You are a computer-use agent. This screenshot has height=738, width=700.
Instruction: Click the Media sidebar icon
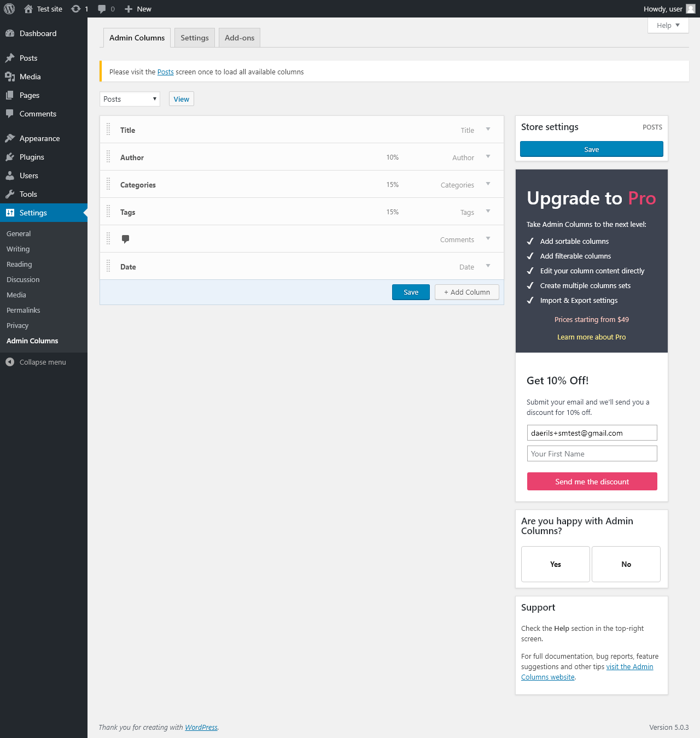coord(10,77)
